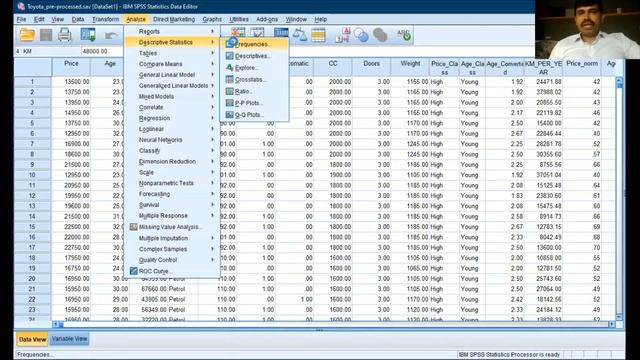Expand Nonparametric Tests submenu
The width and height of the screenshot is (640, 360).
(x=172, y=183)
